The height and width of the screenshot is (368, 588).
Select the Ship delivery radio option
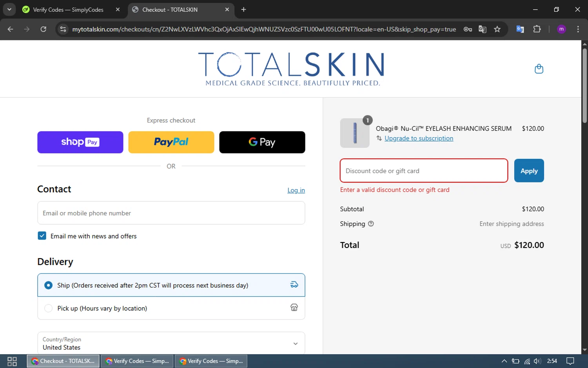(x=48, y=285)
